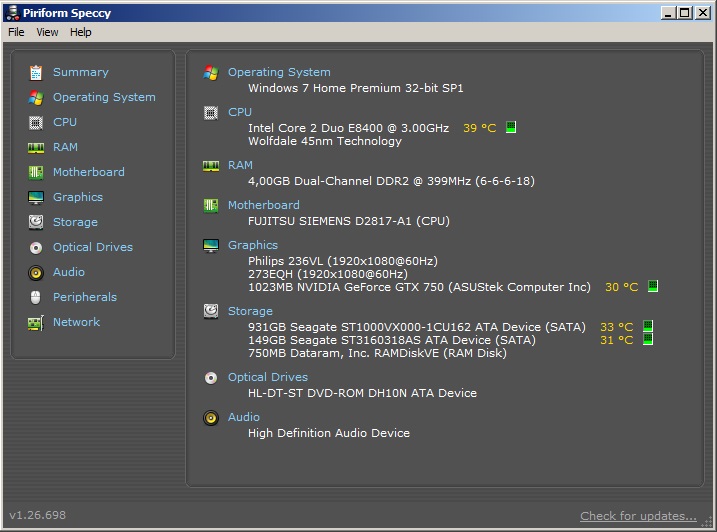Open the File menu

[x=16, y=32]
